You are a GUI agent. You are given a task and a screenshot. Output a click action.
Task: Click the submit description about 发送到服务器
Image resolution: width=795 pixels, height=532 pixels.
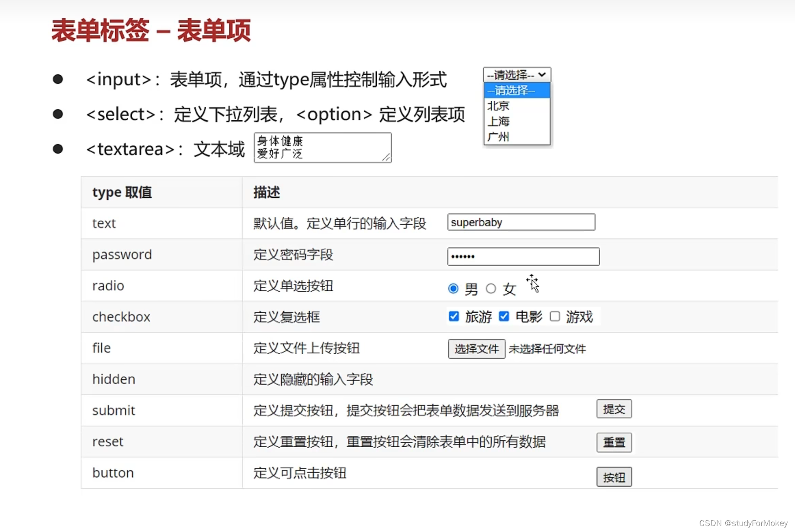tap(406, 411)
